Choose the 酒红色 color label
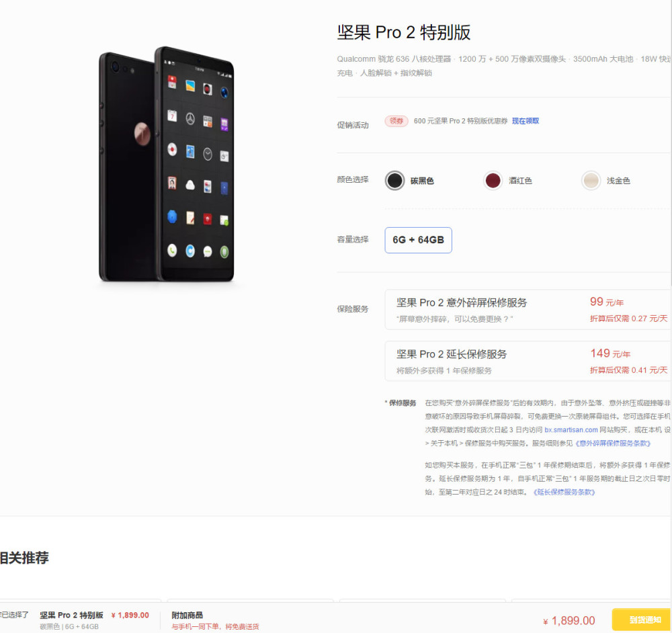 (520, 181)
